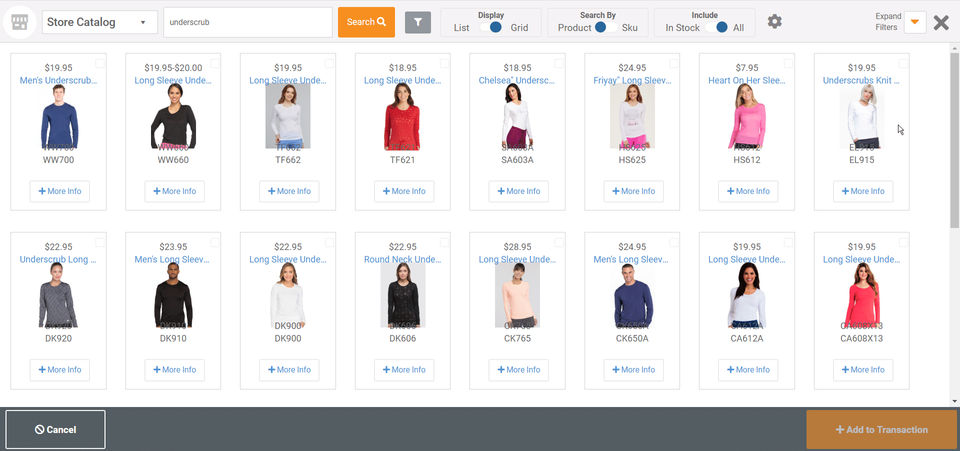Click the vertical scrollbar thumb

(954, 139)
